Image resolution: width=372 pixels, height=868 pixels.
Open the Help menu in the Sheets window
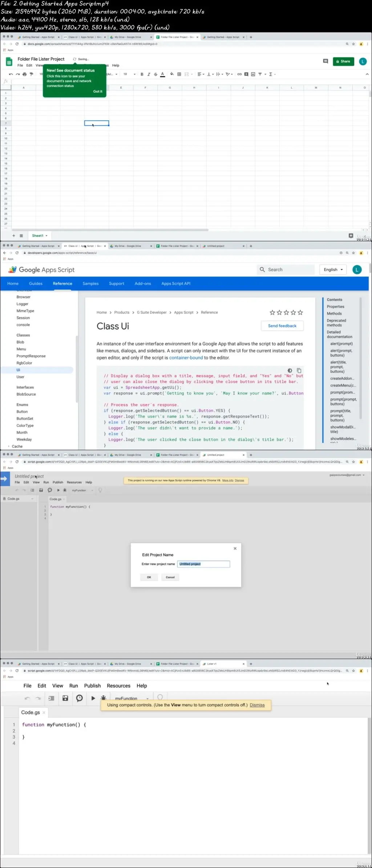pyautogui.click(x=116, y=65)
